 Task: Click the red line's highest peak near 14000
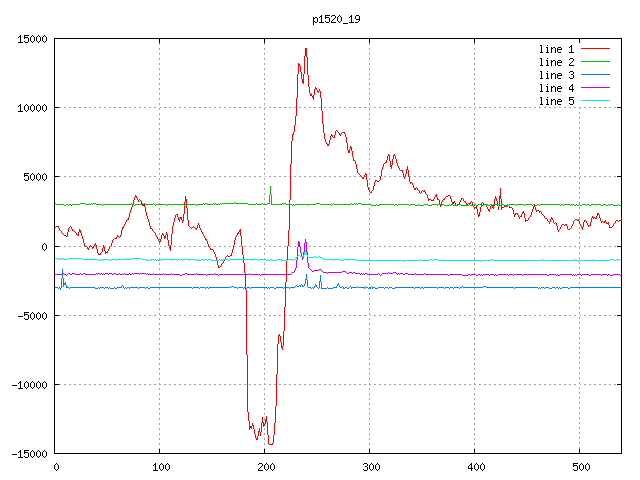(306, 50)
